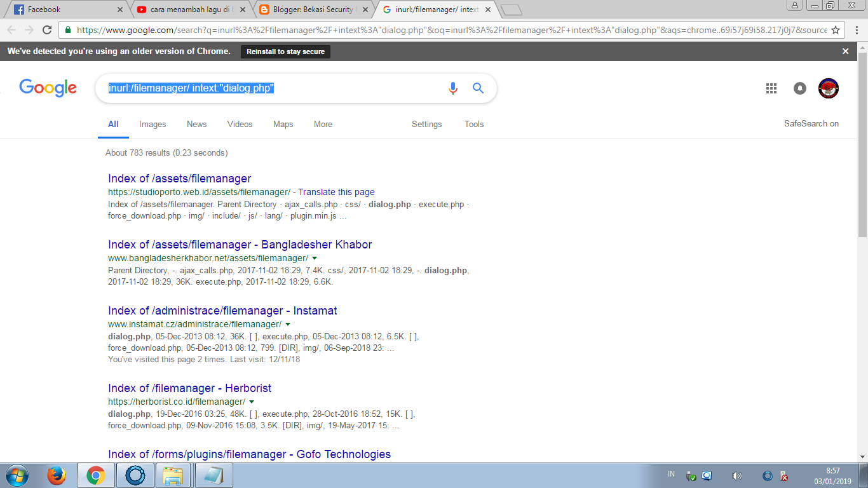Switch to Videos results
Viewport: 868px width, 488px height.
click(240, 124)
